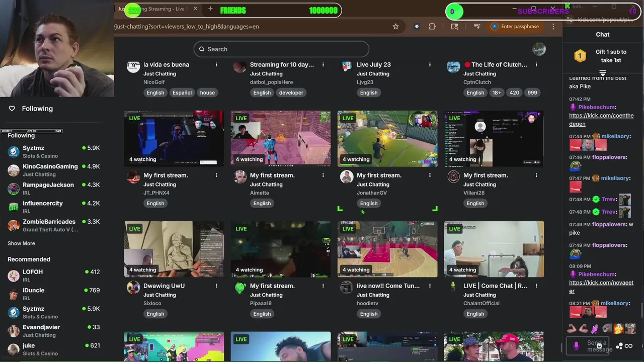Open options menu for Sixloco's Dwawing UwU
Screen dimensions: 644x362
pos(216,286)
